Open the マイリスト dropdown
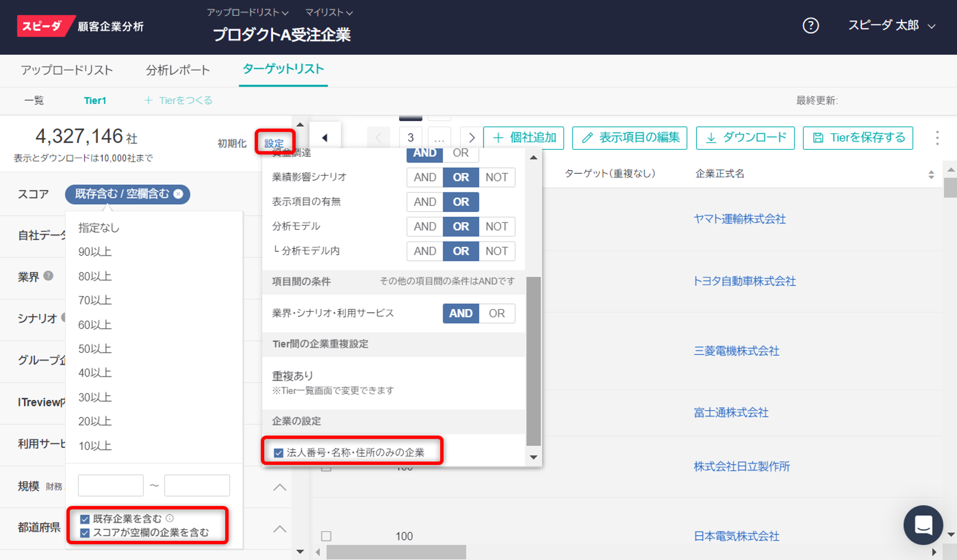Image resolution: width=957 pixels, height=560 pixels. click(328, 12)
